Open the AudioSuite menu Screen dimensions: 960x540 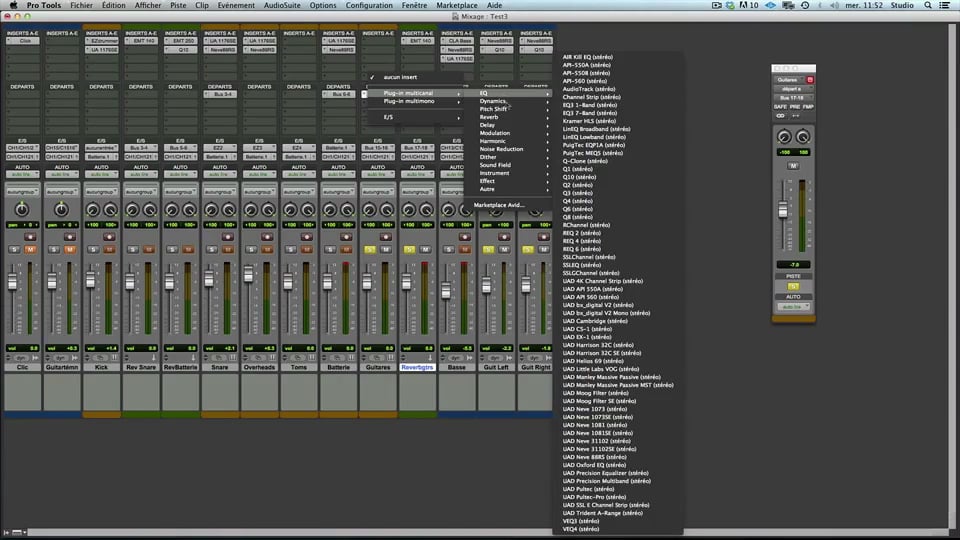[282, 5]
